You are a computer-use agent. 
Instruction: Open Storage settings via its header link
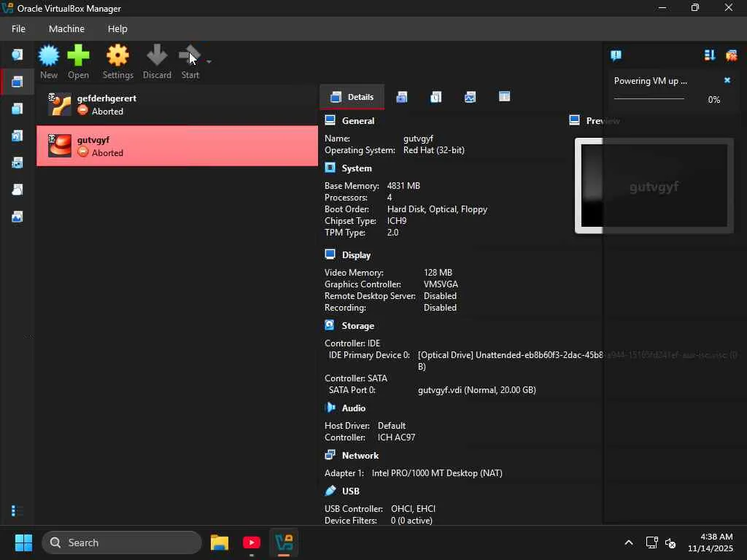(357, 326)
